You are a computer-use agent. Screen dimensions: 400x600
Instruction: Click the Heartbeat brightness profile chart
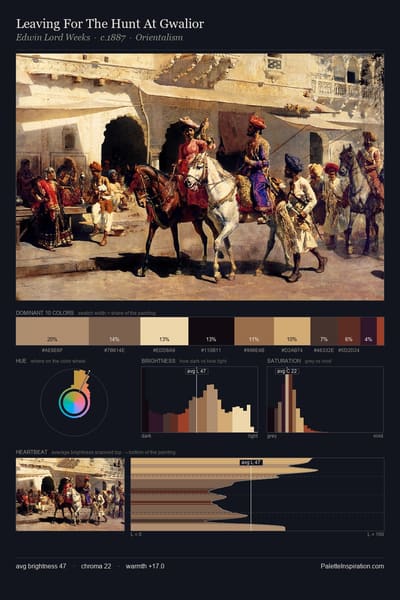pyautogui.click(x=258, y=494)
